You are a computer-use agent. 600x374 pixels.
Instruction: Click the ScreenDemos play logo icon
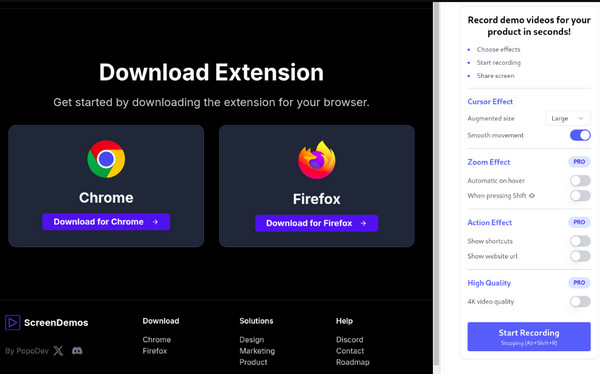12,323
